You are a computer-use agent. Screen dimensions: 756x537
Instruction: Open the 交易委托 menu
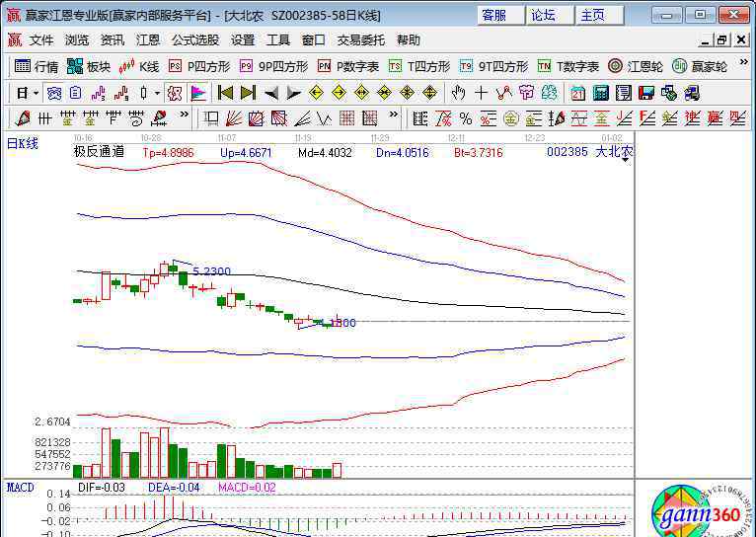[361, 40]
